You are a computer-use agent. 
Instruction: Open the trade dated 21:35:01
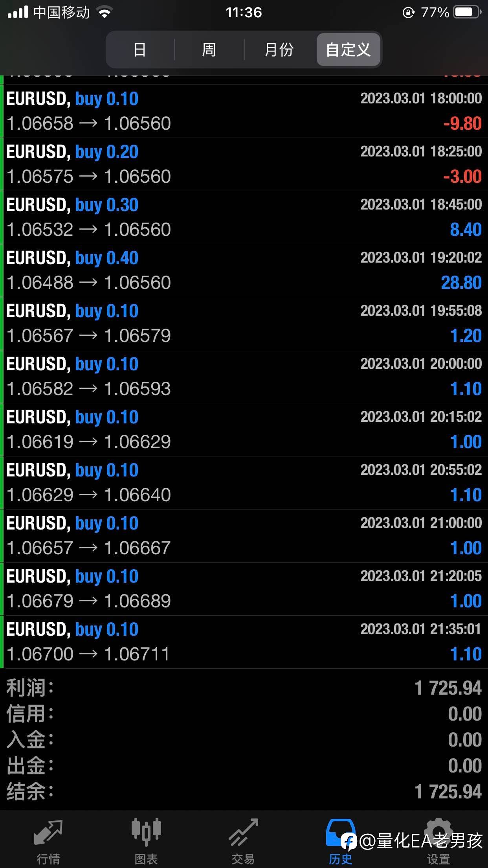(244, 642)
